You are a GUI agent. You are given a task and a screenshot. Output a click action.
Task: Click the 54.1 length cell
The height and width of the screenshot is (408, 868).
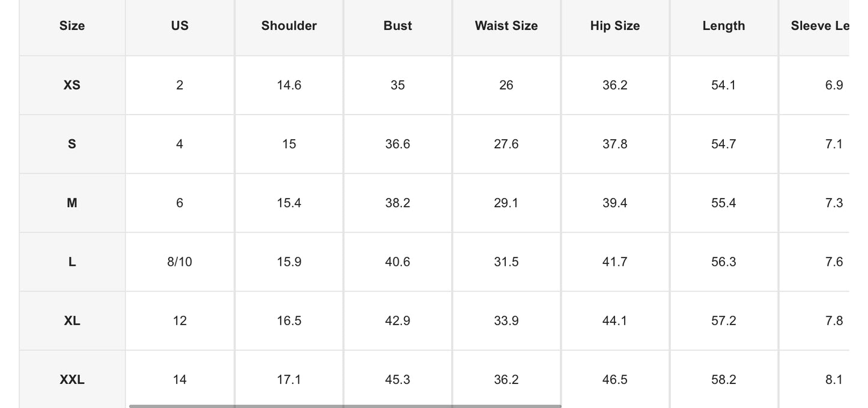[724, 85]
